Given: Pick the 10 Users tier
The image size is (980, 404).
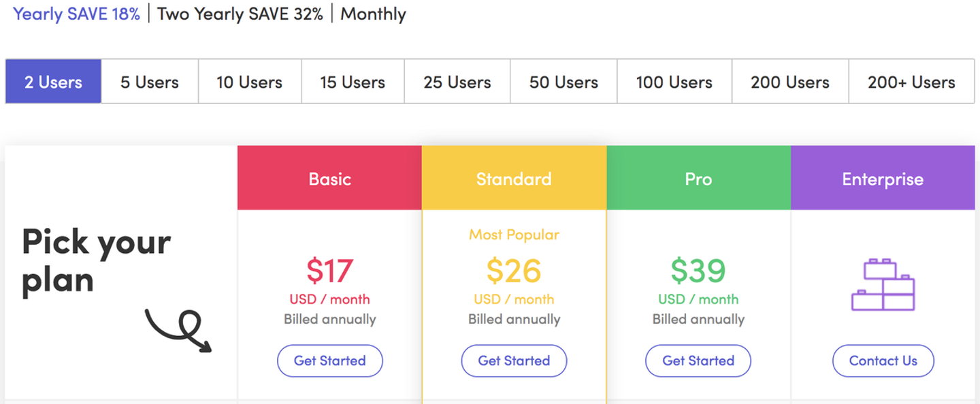Looking at the screenshot, I should point(250,82).
